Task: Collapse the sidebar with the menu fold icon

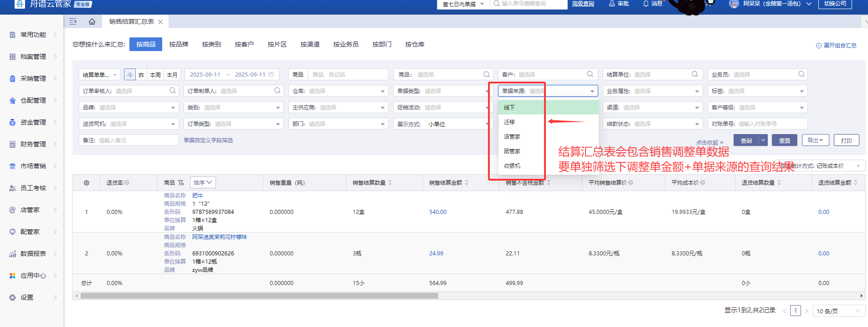Action: 73,21
